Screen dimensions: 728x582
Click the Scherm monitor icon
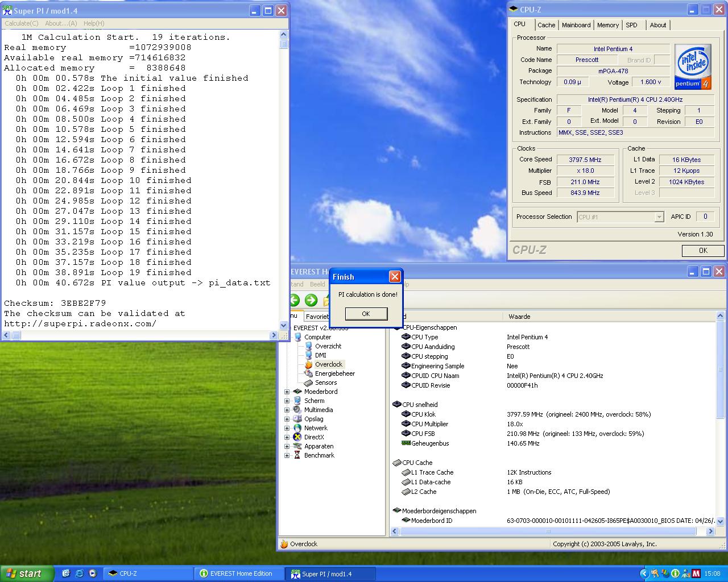coord(297,401)
